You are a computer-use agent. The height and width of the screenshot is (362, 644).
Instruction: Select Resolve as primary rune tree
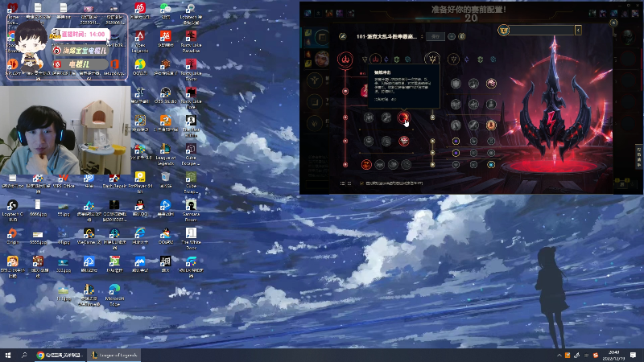coord(397,60)
